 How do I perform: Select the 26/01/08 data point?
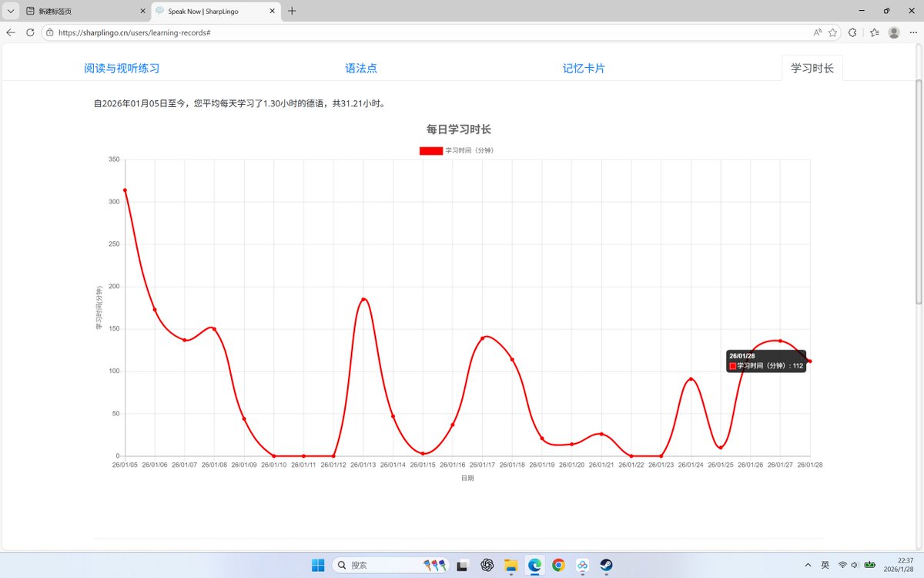(x=214, y=328)
